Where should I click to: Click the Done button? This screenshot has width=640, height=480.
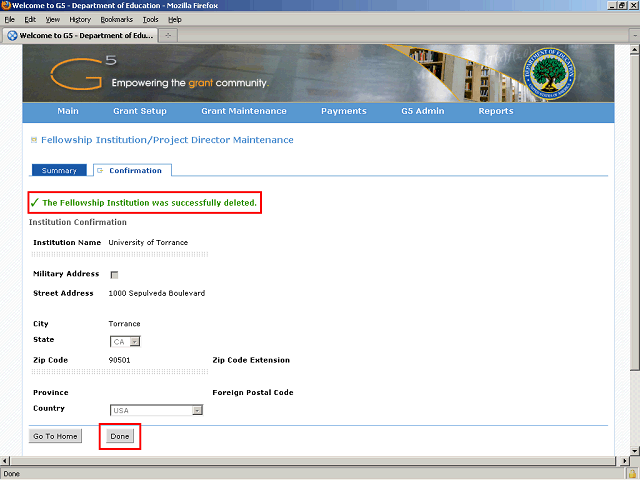point(120,436)
